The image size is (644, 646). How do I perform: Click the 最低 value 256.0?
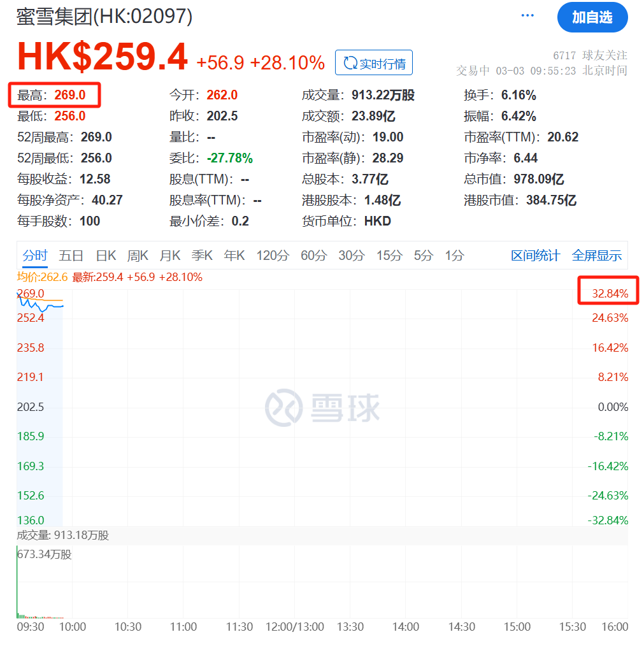coord(69,116)
